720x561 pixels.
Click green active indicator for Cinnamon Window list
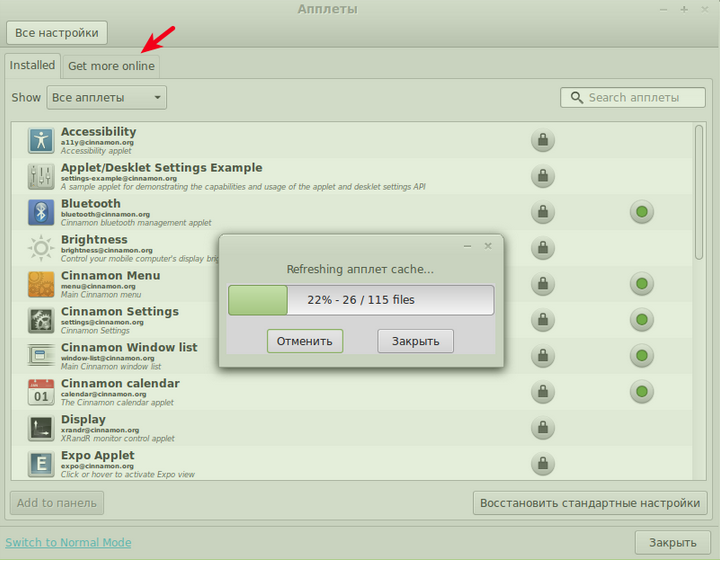[x=641, y=355]
